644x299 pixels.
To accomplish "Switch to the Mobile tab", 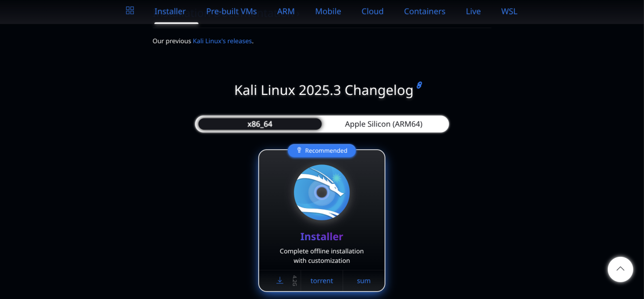I will pyautogui.click(x=328, y=11).
